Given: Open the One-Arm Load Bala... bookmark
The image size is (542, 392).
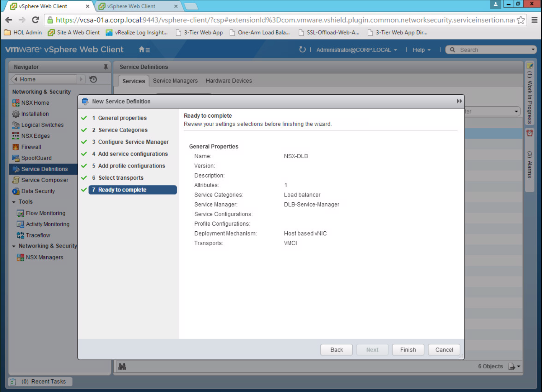Looking at the screenshot, I should point(260,32).
